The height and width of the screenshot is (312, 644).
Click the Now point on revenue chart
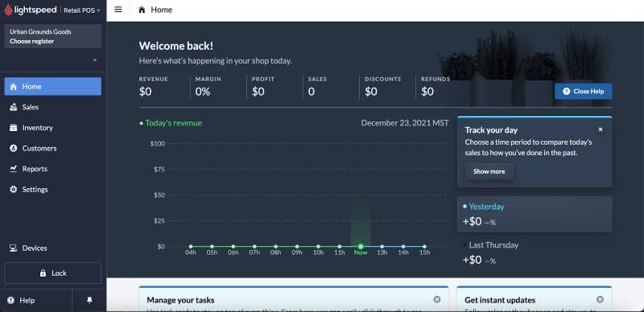361,247
